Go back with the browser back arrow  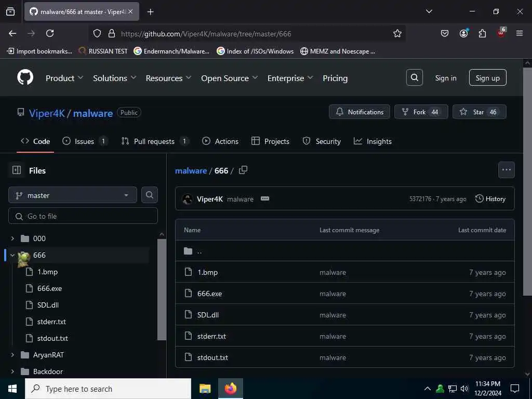click(x=12, y=33)
